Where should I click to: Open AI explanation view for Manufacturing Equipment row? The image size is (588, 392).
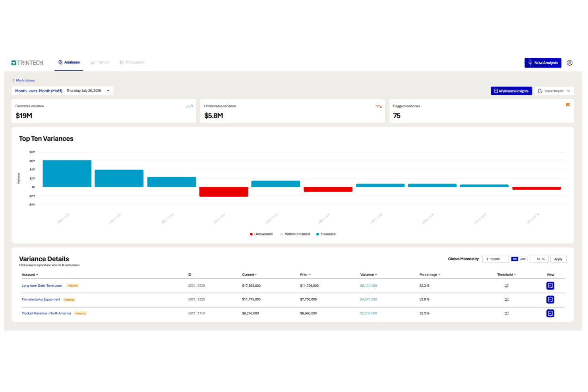[550, 299]
